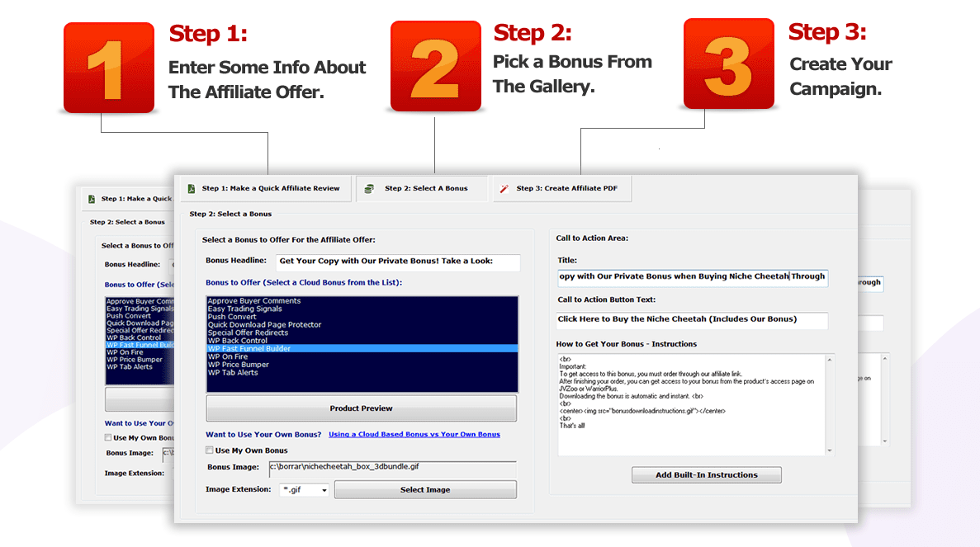The height and width of the screenshot is (547, 980).
Task: Click inside the bonus instructions text area
Action: tap(691, 404)
